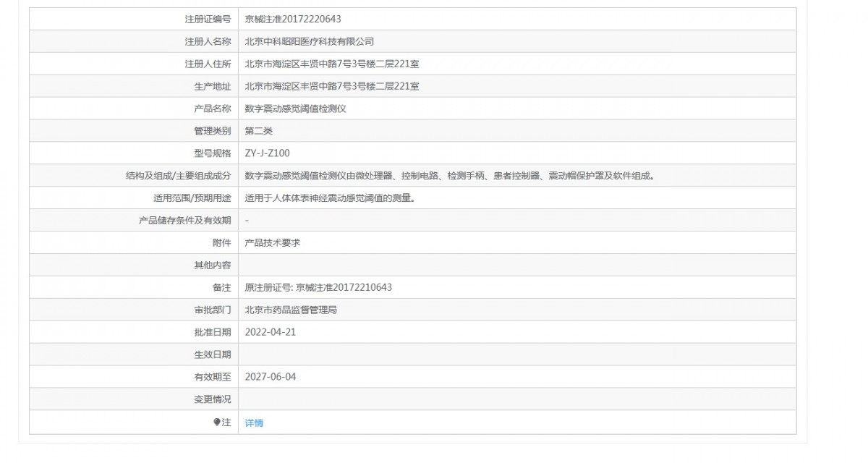Click the 注册人名称 label

pyautogui.click(x=208, y=41)
